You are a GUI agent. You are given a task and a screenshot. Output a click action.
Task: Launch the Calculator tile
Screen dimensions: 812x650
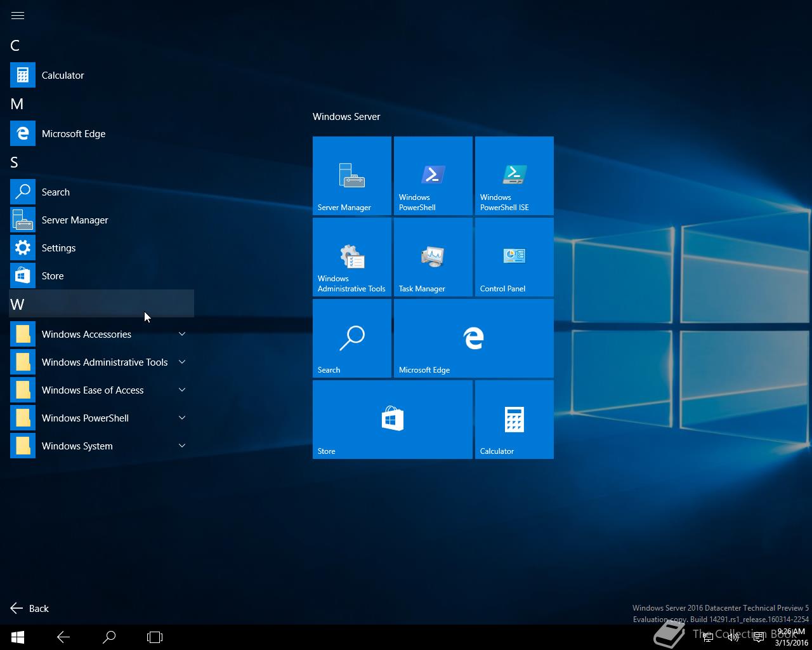tap(514, 420)
